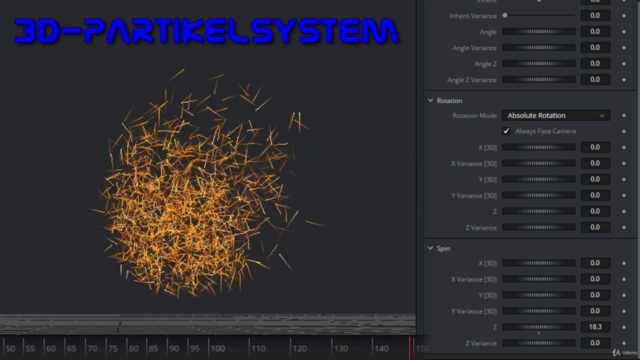Keyframe Spin Y Variance [3D] parameter
The width and height of the screenshot is (640, 360).
click(624, 311)
